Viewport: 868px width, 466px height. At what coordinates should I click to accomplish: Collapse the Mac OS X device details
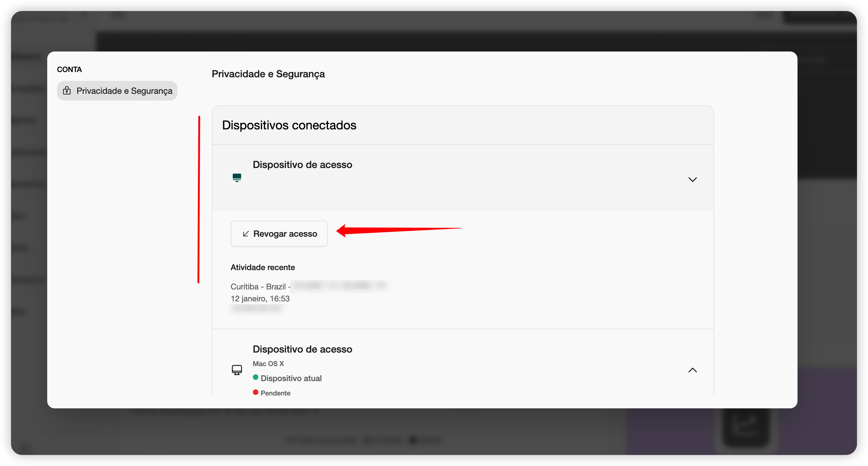click(692, 370)
